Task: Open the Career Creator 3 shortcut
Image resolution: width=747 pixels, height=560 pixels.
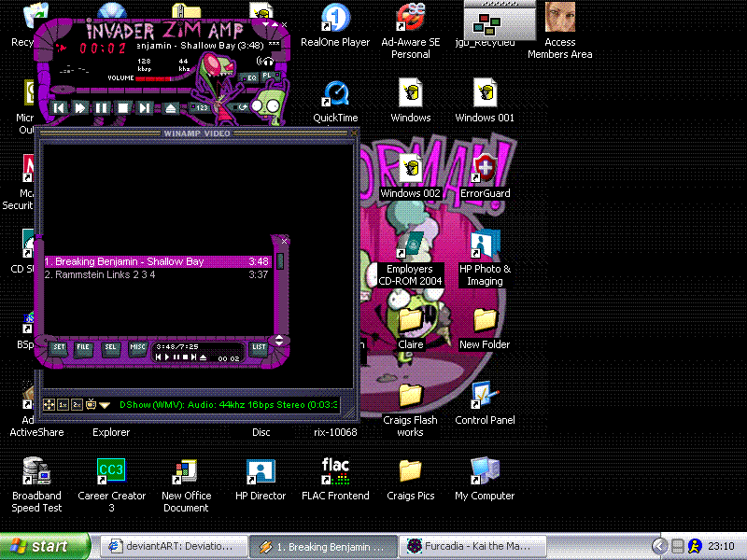Action: (111, 484)
